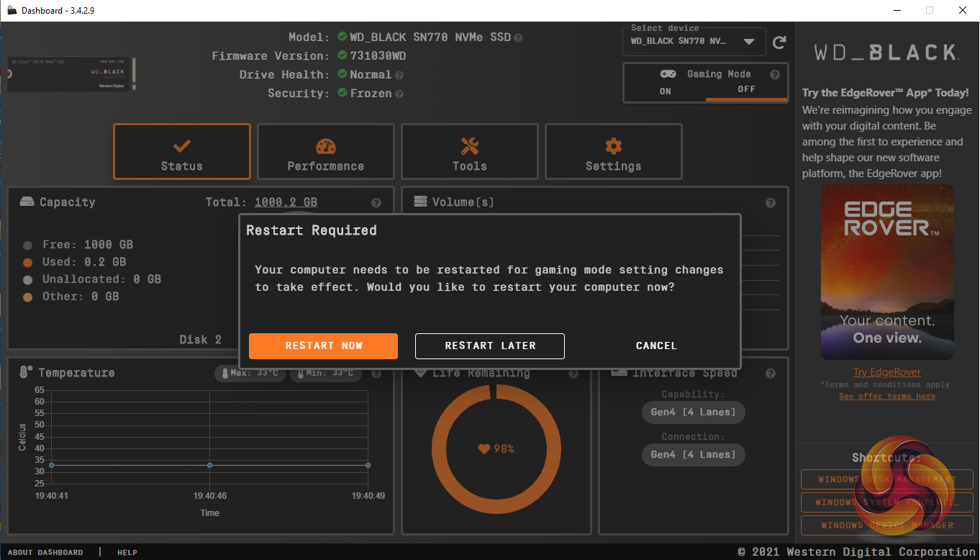The image size is (980, 560).
Task: Click the Other: 0 GB legend entry
Action: tap(71, 297)
